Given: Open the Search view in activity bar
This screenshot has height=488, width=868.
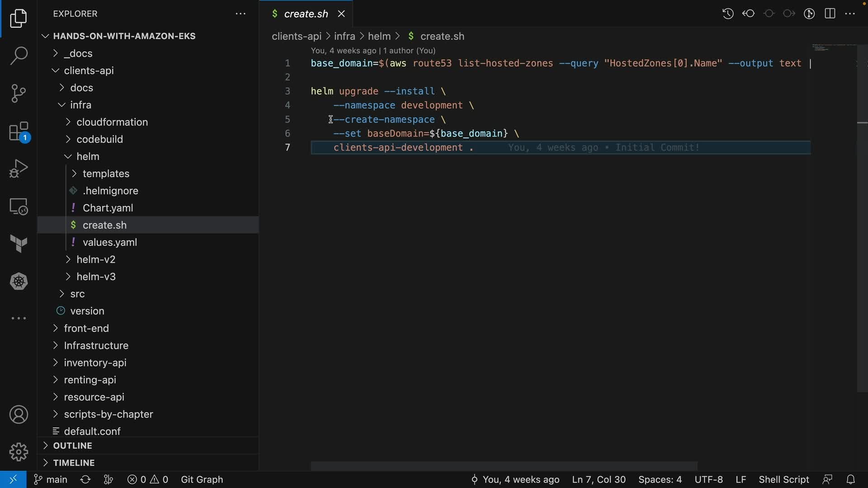Looking at the screenshot, I should pyautogui.click(x=19, y=56).
